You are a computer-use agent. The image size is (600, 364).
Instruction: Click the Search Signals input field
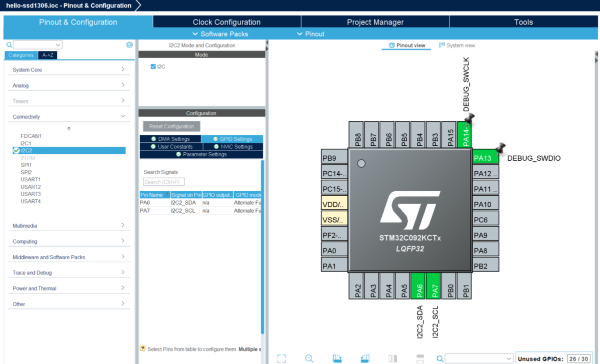pyautogui.click(x=164, y=182)
